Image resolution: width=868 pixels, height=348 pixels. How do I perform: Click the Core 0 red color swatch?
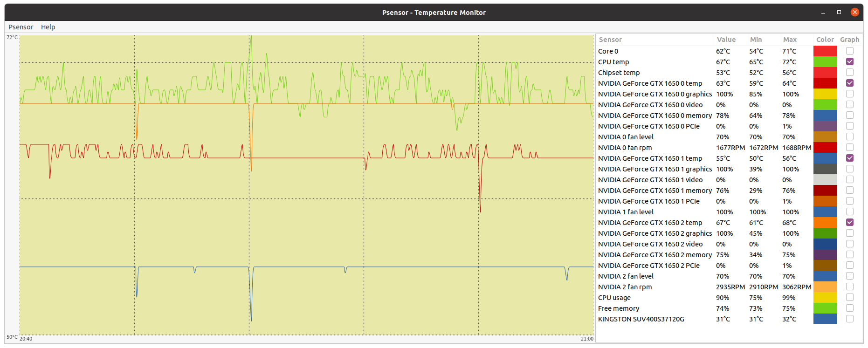tap(825, 51)
